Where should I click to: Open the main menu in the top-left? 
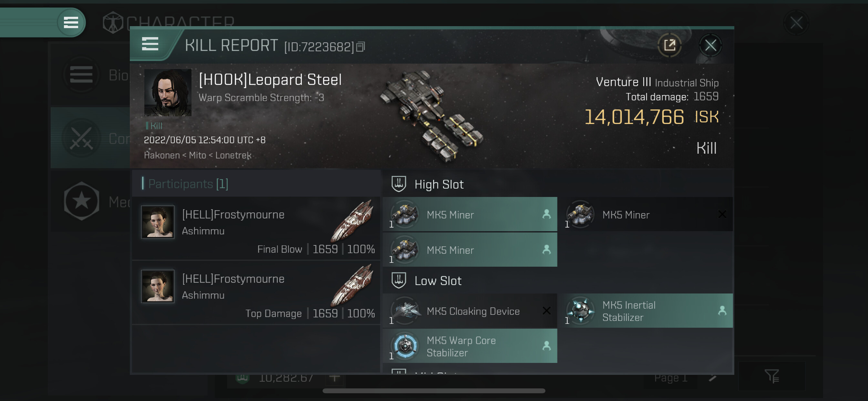point(71,23)
